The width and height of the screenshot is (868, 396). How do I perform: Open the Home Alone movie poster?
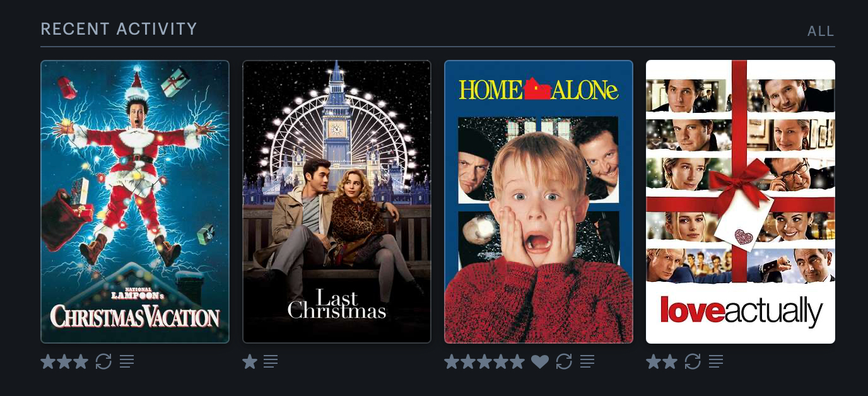539,202
